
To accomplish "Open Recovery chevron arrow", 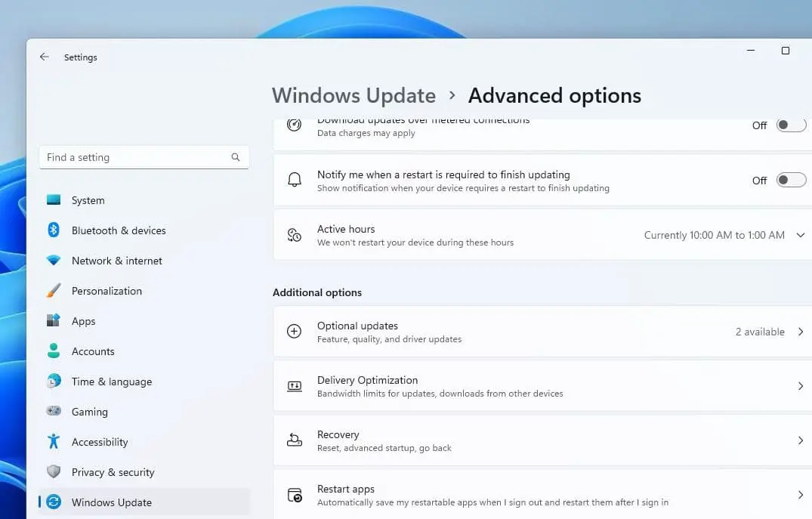I will tap(801, 440).
